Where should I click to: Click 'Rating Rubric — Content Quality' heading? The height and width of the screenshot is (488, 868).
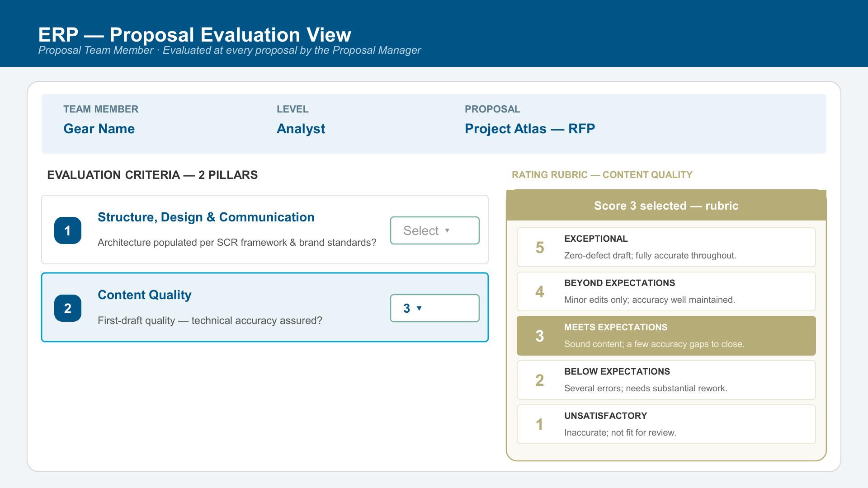pos(602,175)
